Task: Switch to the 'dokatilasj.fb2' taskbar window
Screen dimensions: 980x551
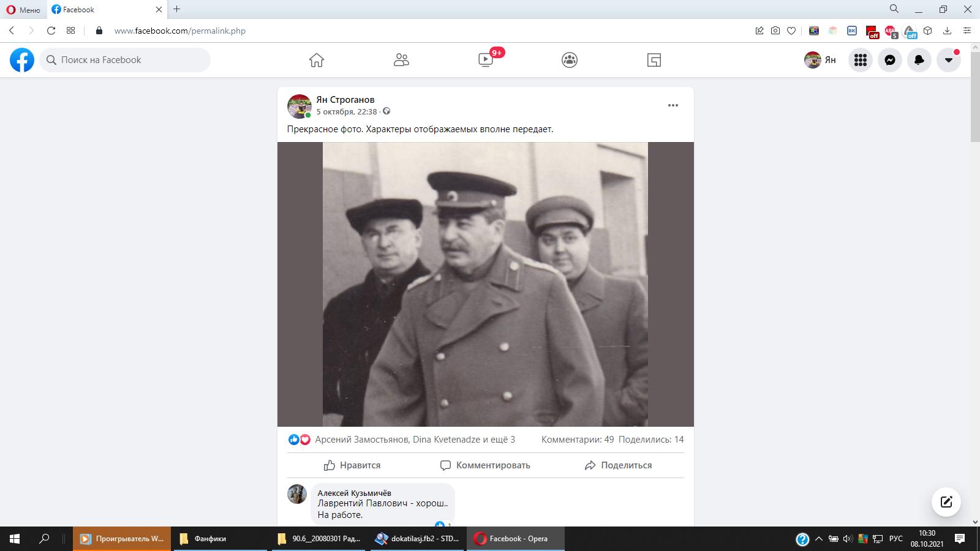Action: pos(418,539)
